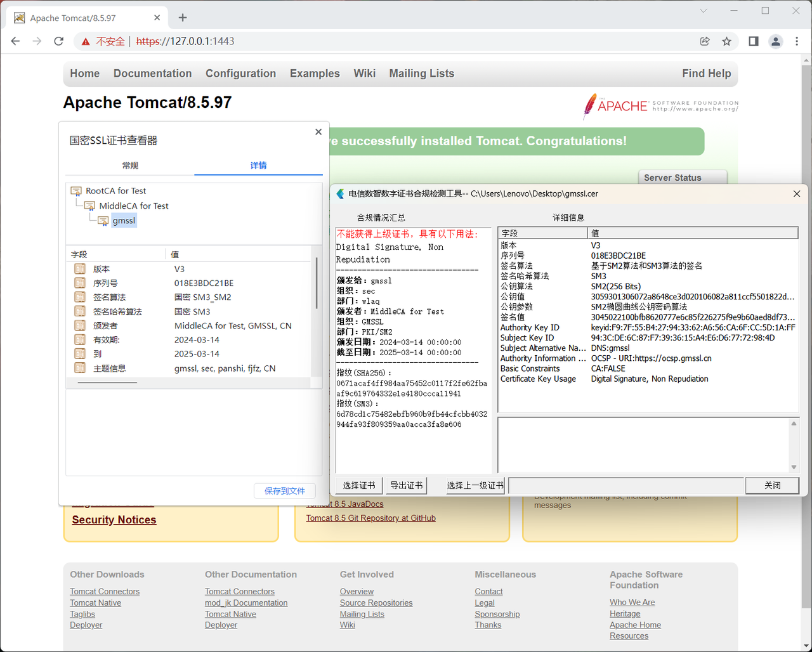Select RootCA for Test in certificate tree

(x=116, y=191)
